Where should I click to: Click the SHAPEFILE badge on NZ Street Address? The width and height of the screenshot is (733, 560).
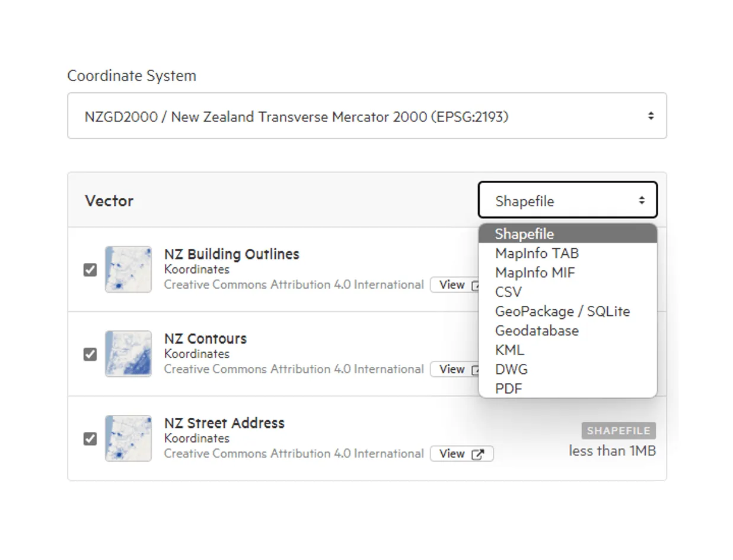point(619,431)
